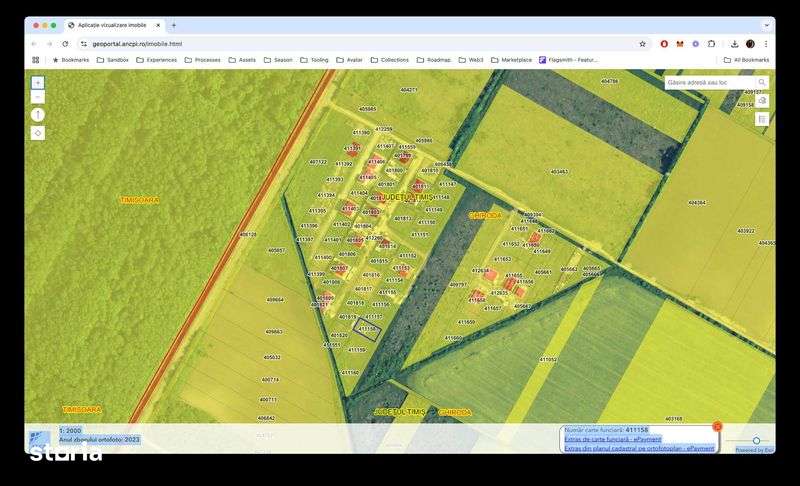Go back to the previous page
Screen dimensions: 800x486
click(34, 44)
